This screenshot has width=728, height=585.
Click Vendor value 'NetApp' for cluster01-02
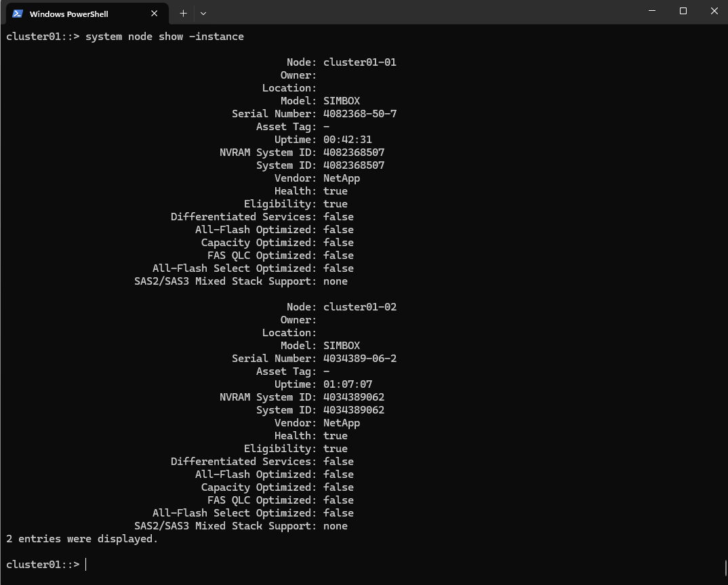tap(342, 423)
